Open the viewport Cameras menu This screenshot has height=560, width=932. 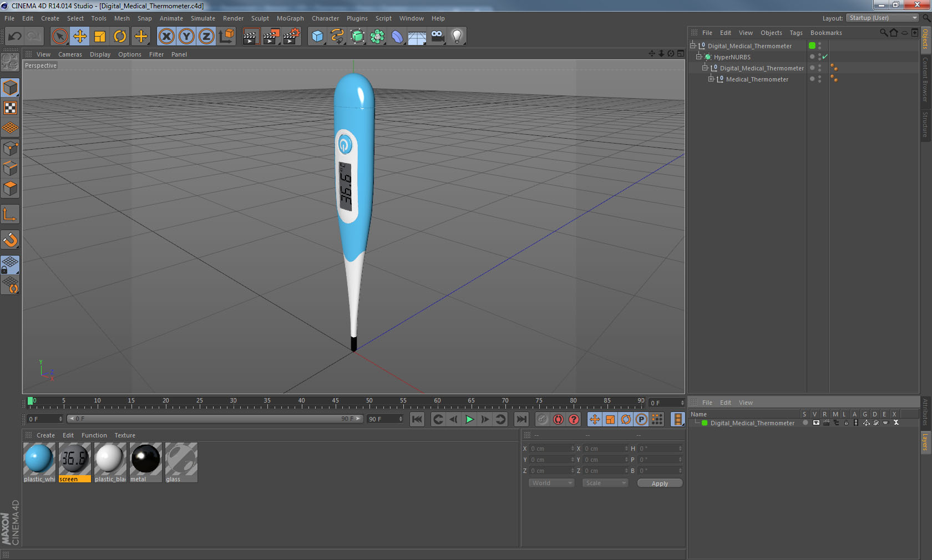(x=70, y=54)
